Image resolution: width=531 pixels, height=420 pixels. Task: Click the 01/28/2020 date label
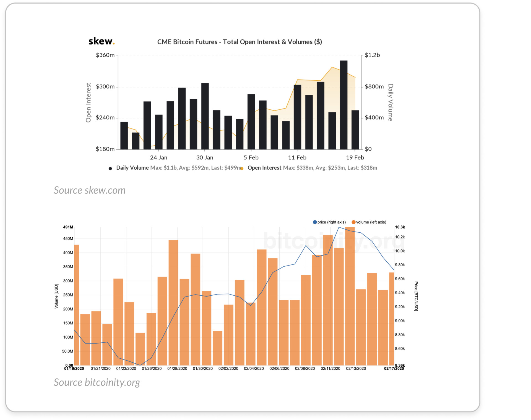point(177,369)
